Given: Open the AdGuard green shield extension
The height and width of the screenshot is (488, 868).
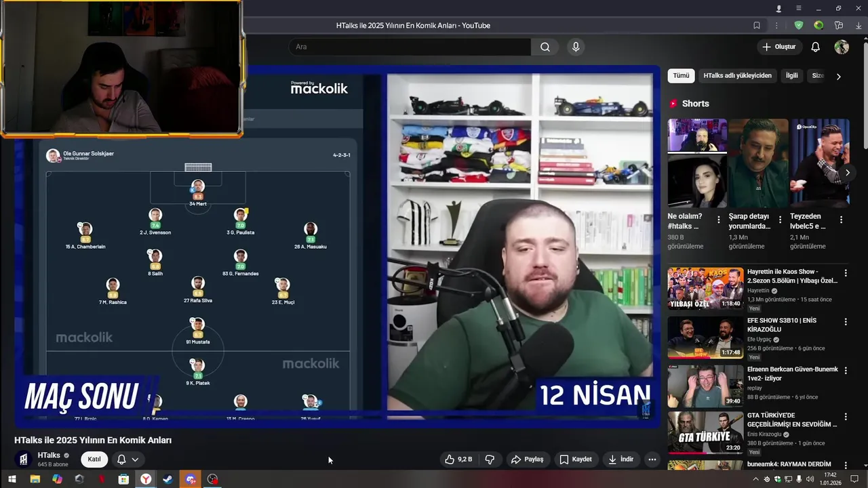Looking at the screenshot, I should (799, 26).
